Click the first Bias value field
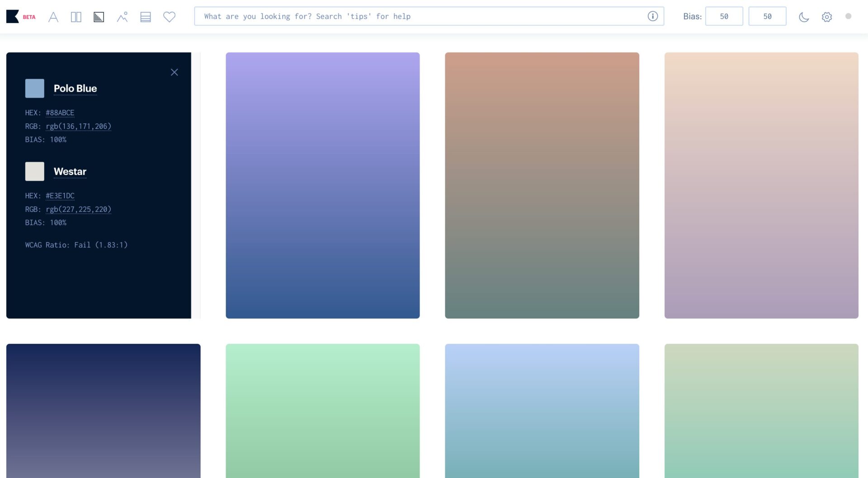The height and width of the screenshot is (478, 868). click(x=724, y=16)
